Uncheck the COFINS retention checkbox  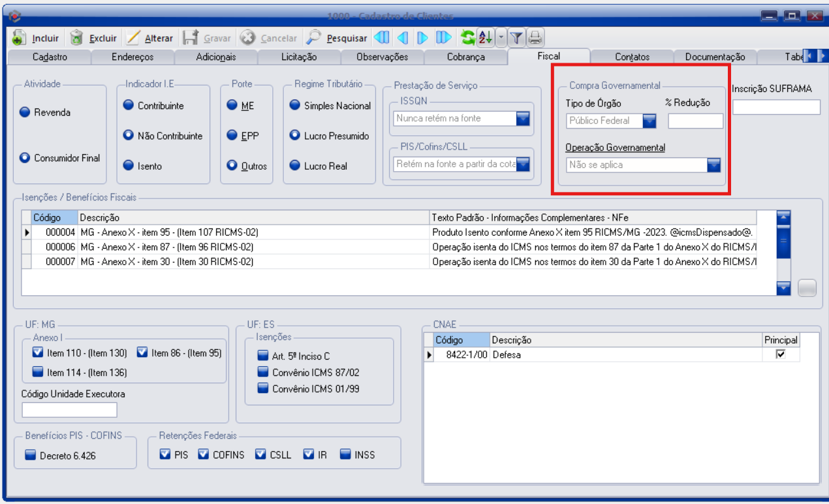point(204,454)
